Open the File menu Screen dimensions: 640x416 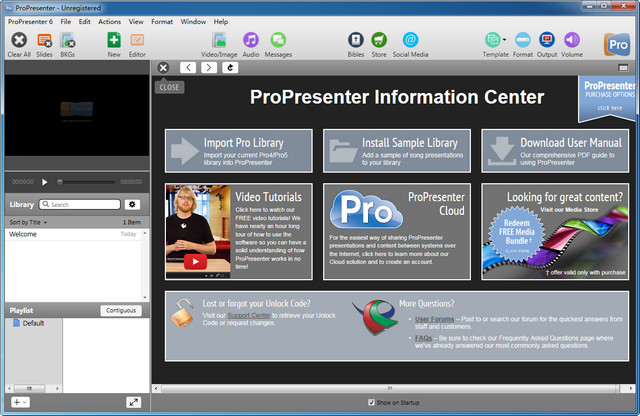tap(66, 22)
